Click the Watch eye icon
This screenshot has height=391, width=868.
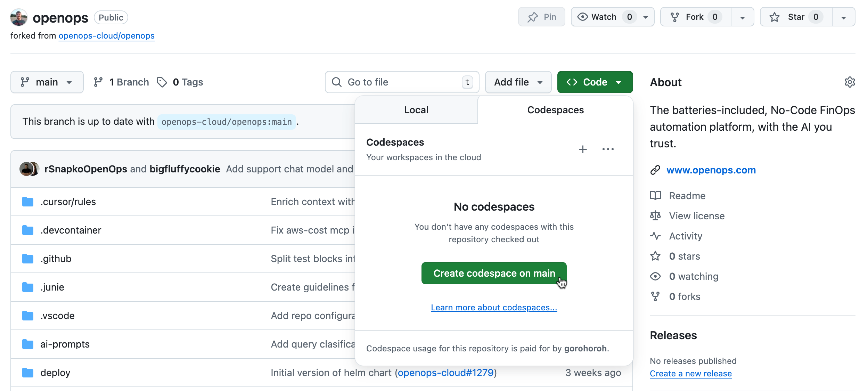coord(583,16)
